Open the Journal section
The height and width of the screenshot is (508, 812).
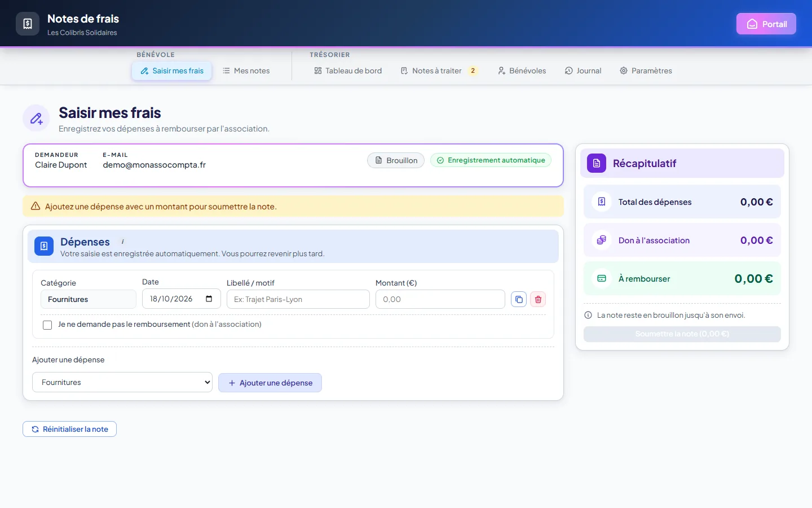[x=583, y=71]
